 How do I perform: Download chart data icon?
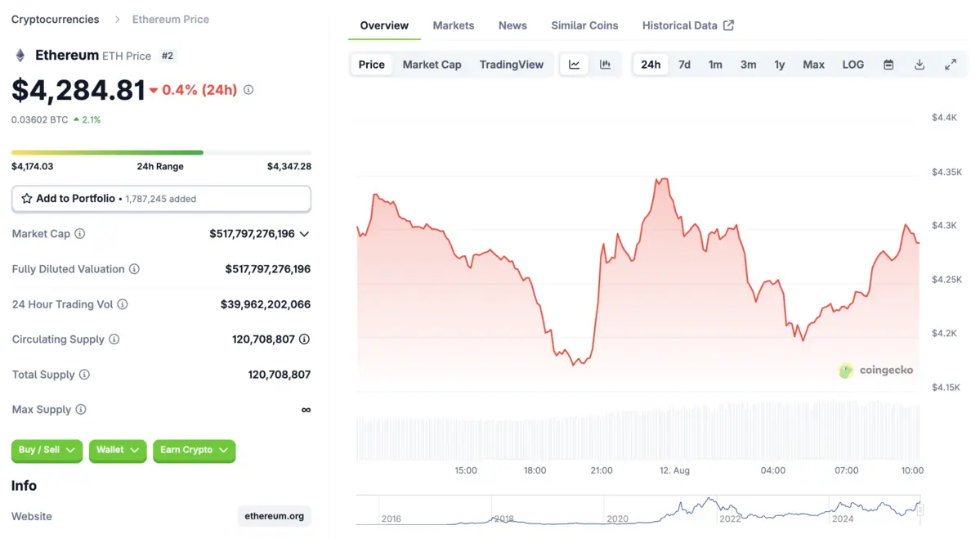tap(920, 65)
